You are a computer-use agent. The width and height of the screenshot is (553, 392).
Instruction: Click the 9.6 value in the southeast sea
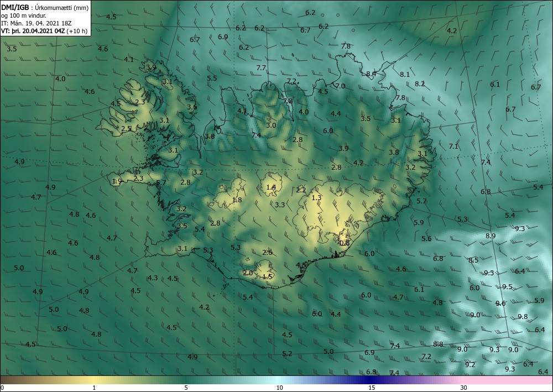pos(500,303)
